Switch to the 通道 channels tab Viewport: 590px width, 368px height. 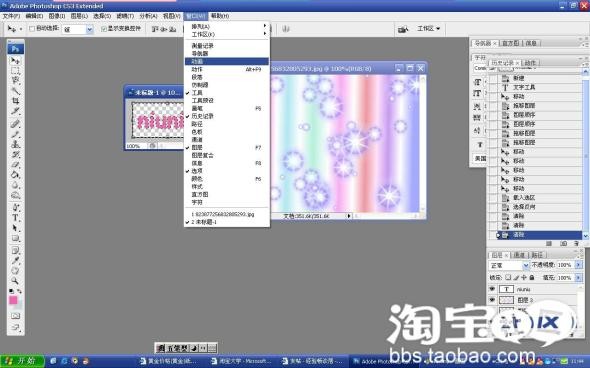519,255
